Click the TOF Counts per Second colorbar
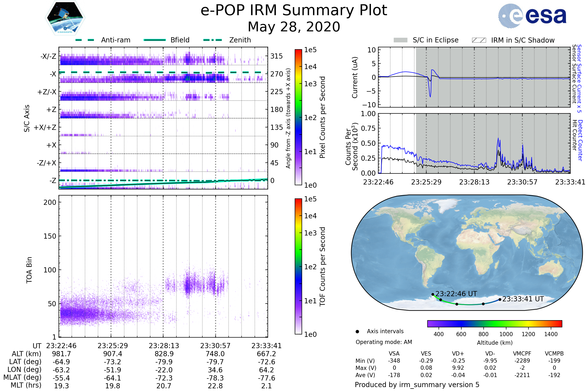Screen dimensions: 588x392 point(298,266)
